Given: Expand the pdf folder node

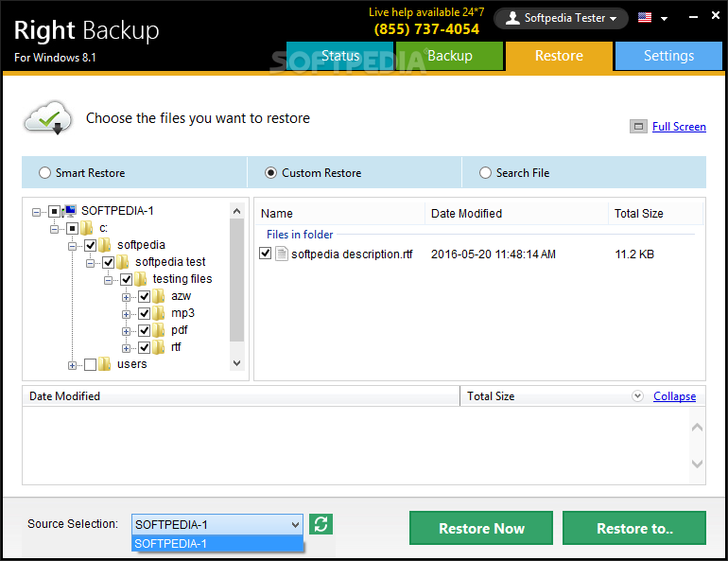Looking at the screenshot, I should coord(126,331).
